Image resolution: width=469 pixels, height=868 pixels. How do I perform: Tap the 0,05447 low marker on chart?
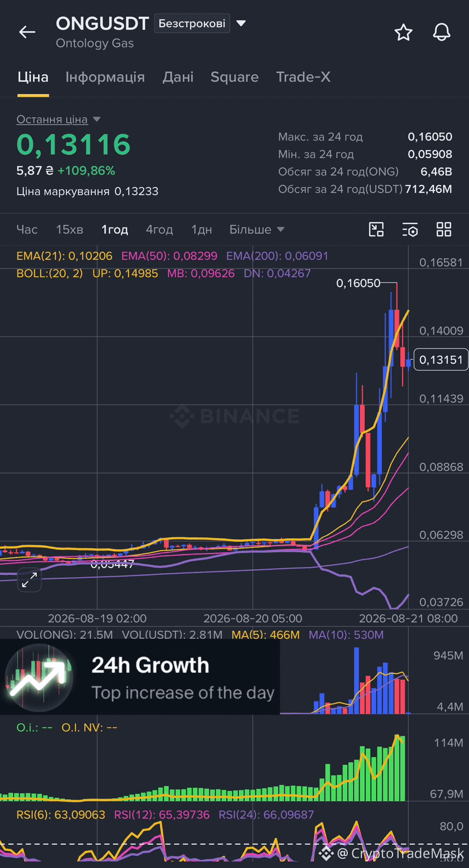coord(113,564)
